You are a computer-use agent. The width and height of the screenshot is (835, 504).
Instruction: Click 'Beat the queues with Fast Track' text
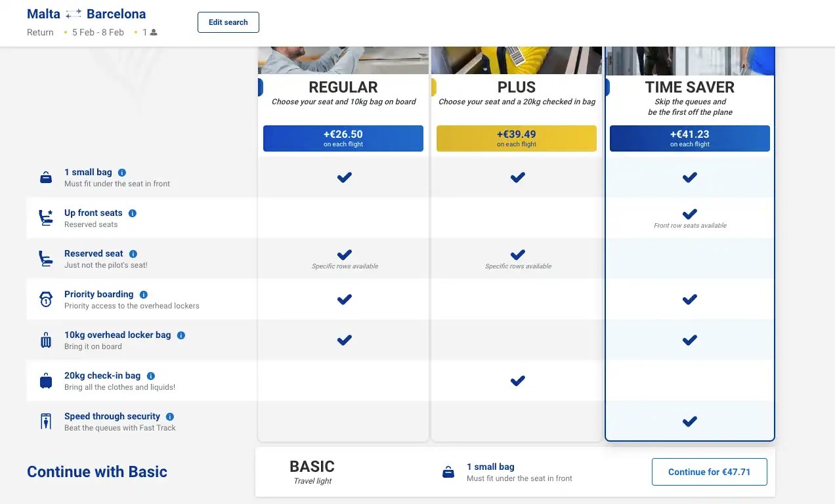(x=120, y=428)
